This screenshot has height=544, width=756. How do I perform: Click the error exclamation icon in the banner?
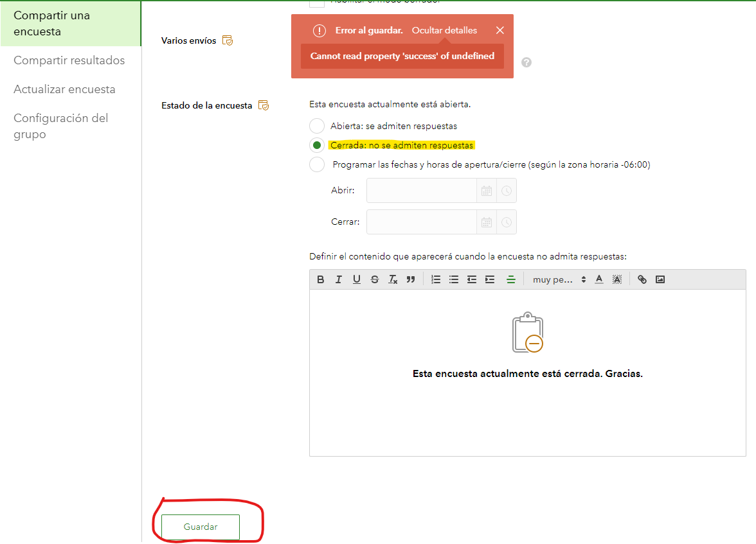pyautogui.click(x=319, y=30)
